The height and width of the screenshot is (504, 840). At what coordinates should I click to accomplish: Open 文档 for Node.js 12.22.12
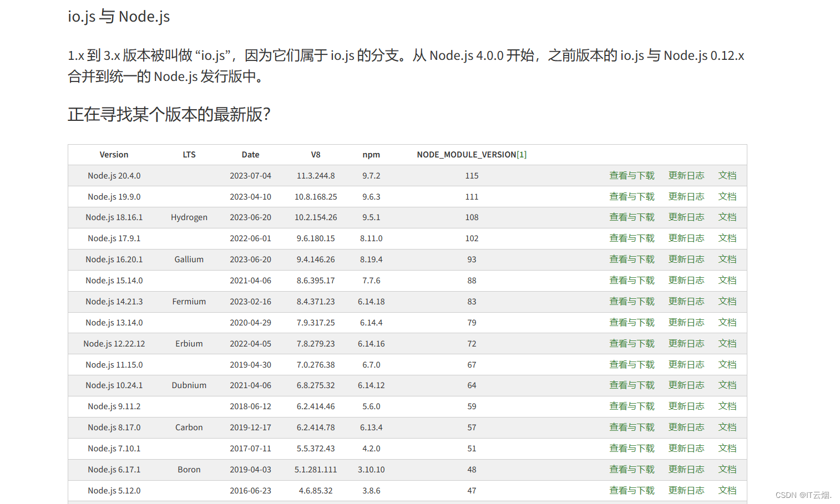point(727,344)
